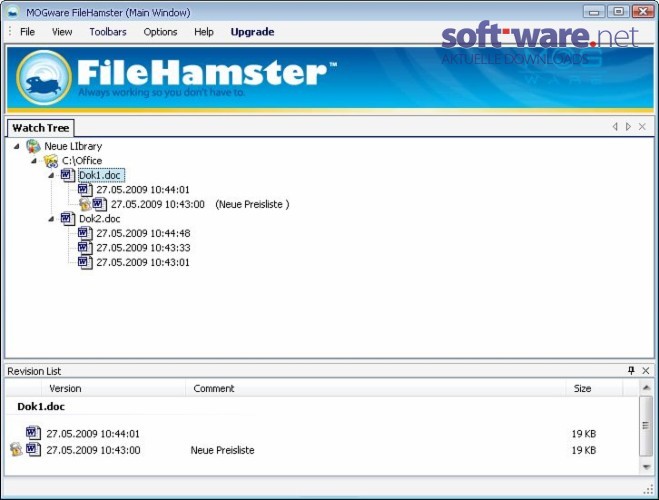This screenshot has height=500, width=659.
Task: Select tree revision 27.05.2009 10:43:00 Neue Preisliste
Action: tap(200, 204)
